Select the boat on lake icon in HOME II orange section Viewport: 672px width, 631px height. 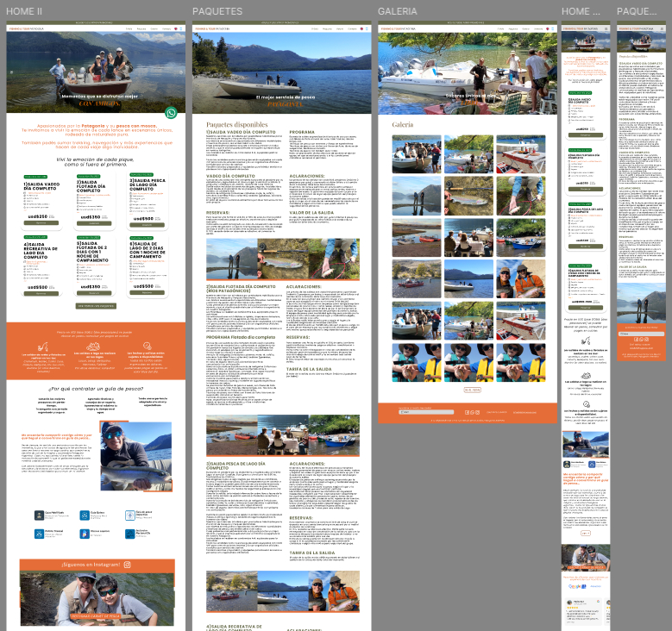[x=93, y=347]
